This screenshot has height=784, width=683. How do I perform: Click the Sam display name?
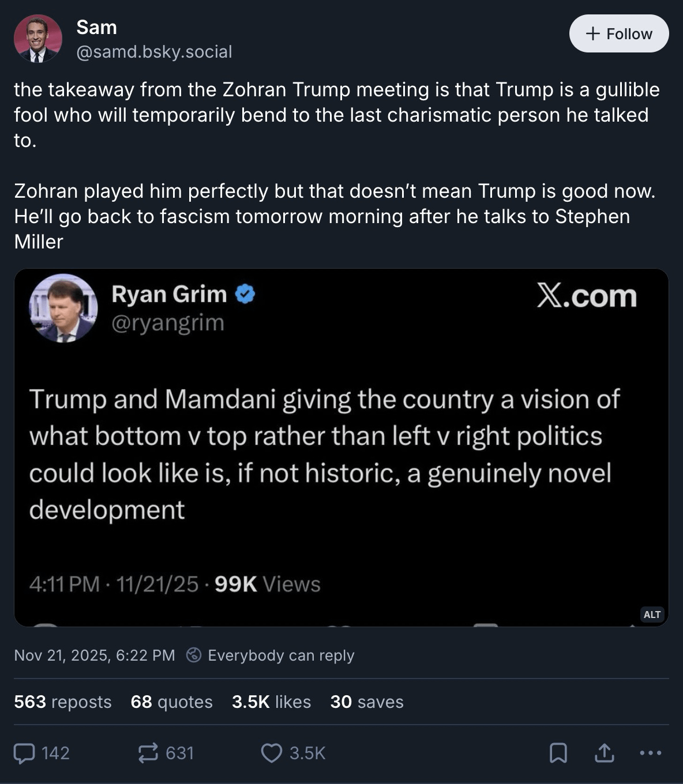pos(96,27)
